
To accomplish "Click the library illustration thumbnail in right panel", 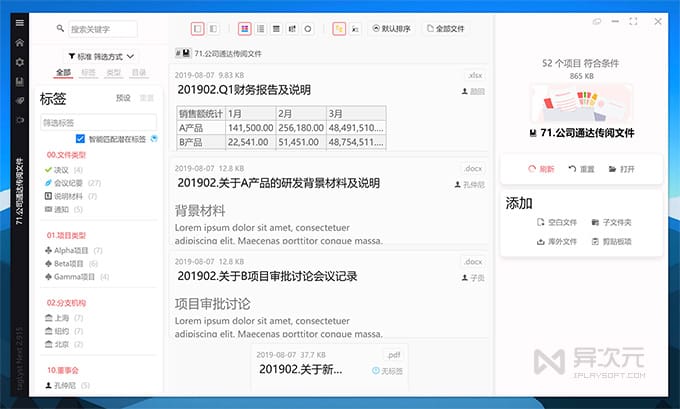I will [581, 104].
